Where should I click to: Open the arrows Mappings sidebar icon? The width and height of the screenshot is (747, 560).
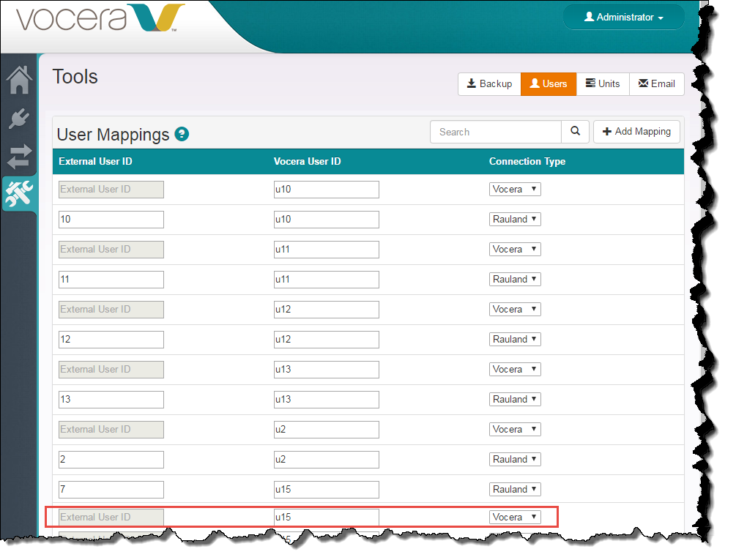(19, 156)
